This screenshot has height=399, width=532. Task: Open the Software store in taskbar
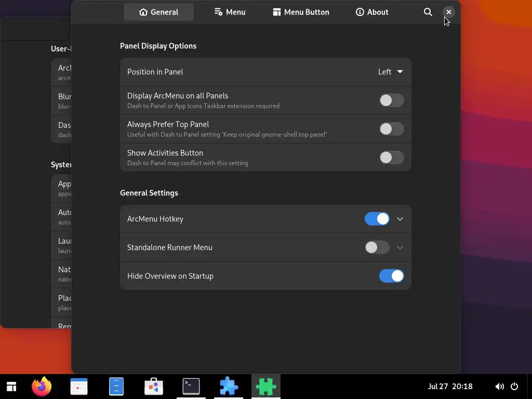click(154, 387)
